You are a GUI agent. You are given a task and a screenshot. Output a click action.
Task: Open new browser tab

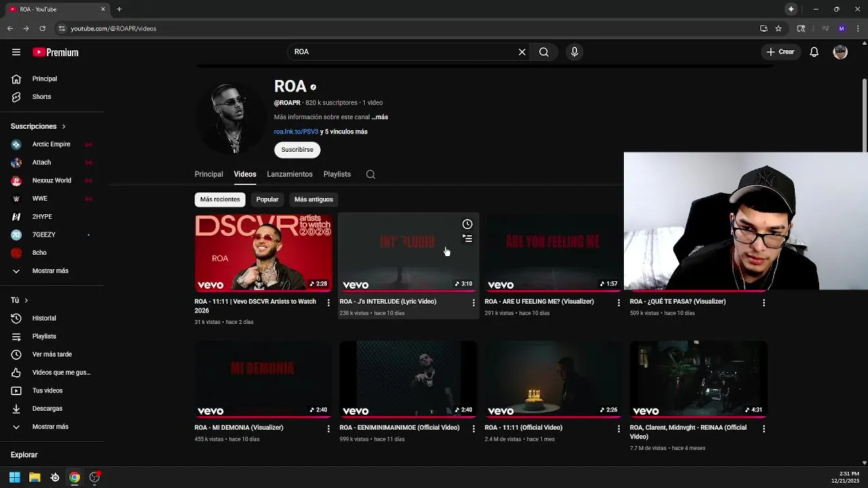coord(119,9)
